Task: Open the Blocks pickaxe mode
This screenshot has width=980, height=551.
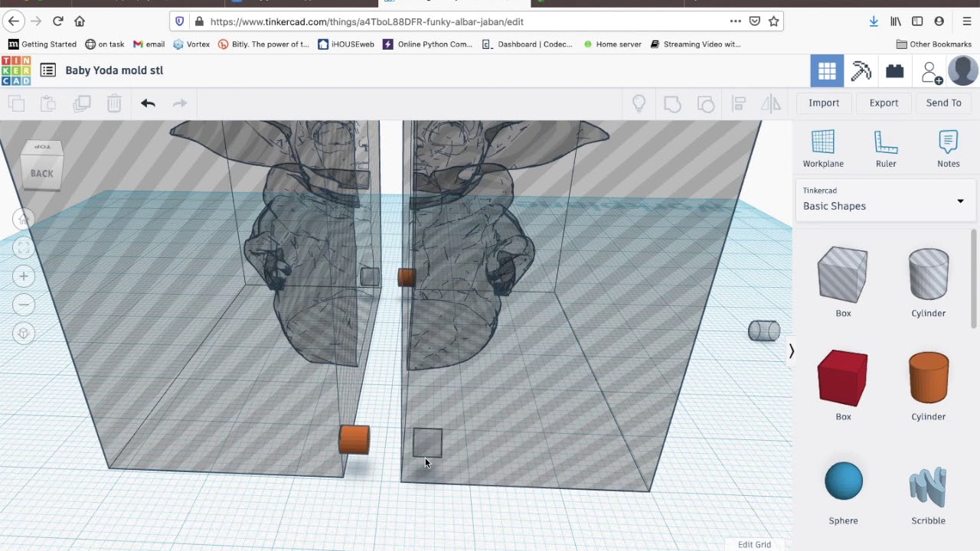Action: coord(861,71)
